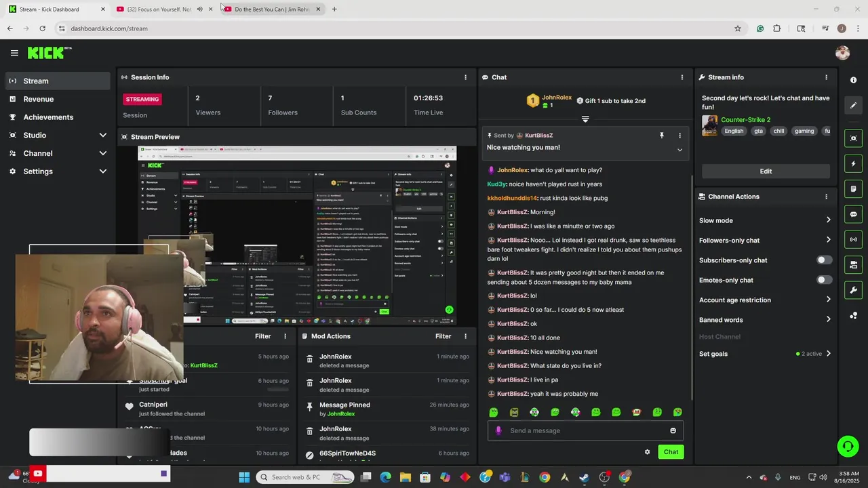Click the wrench icon in right sidebar

(x=853, y=290)
